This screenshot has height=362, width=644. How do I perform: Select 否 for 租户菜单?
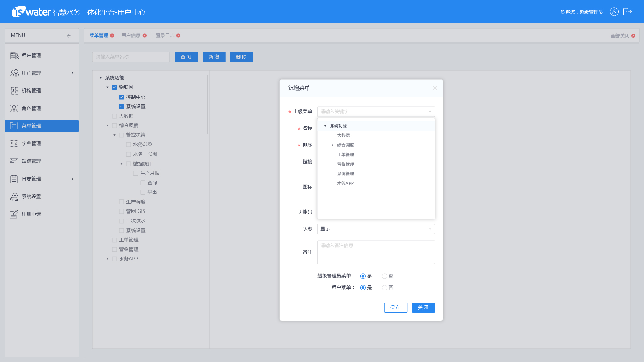[385, 288]
